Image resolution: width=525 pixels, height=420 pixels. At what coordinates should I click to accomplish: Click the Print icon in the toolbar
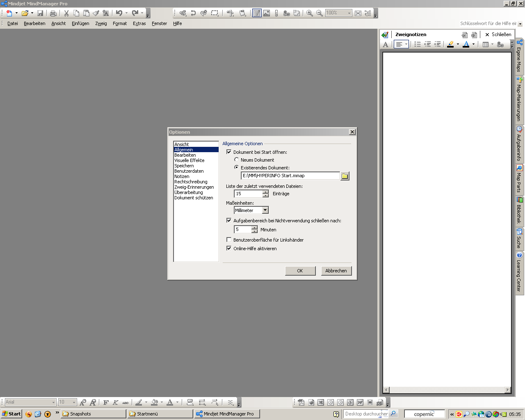pyautogui.click(x=53, y=13)
